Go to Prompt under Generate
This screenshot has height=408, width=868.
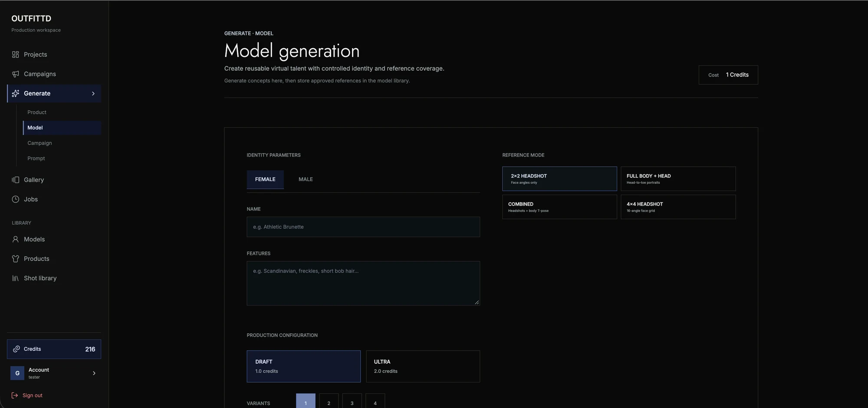[x=62, y=159]
